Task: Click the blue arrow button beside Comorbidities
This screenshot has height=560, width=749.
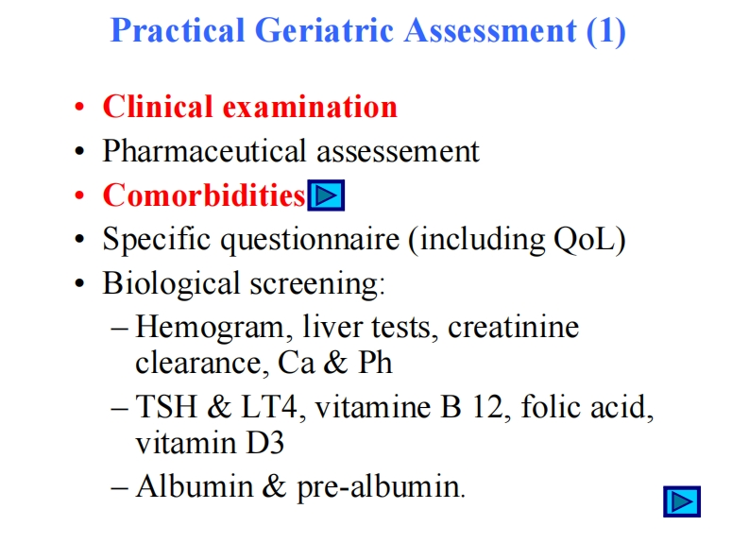Action: click(326, 196)
